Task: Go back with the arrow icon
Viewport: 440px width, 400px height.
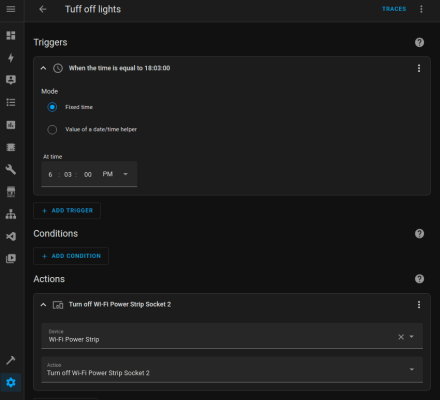Action: pyautogui.click(x=43, y=9)
